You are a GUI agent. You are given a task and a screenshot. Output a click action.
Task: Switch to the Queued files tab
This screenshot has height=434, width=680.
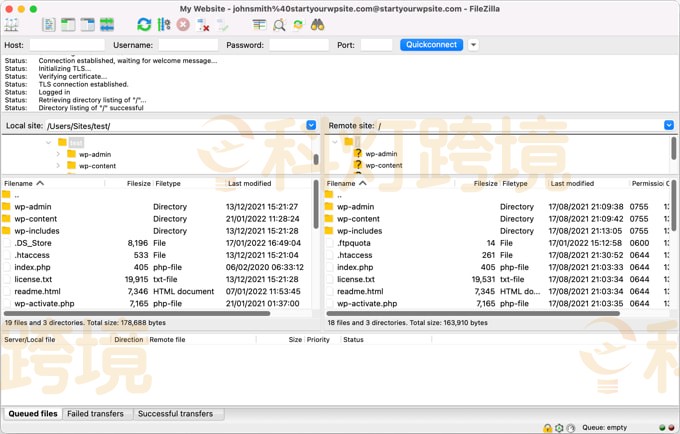(x=33, y=414)
